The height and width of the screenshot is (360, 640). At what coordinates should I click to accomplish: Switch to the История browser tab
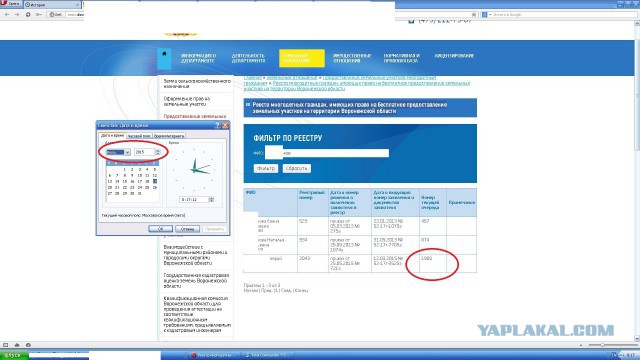pyautogui.click(x=51, y=4)
